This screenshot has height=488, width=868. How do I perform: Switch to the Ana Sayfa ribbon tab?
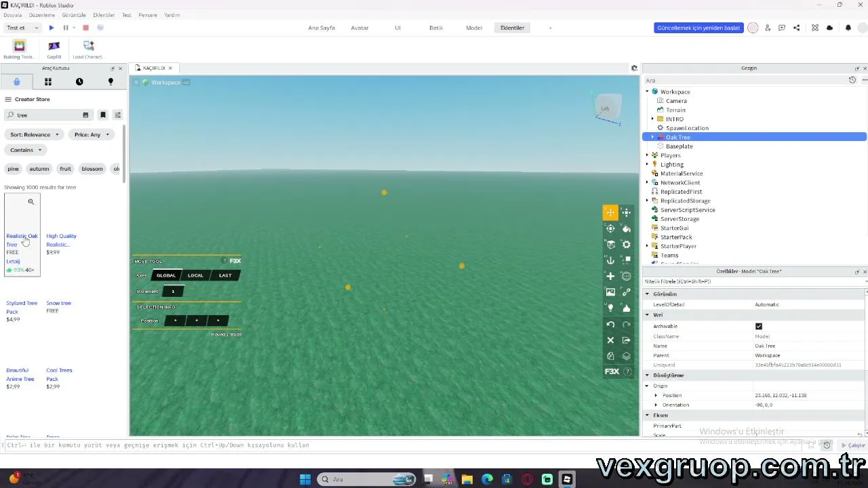321,28
